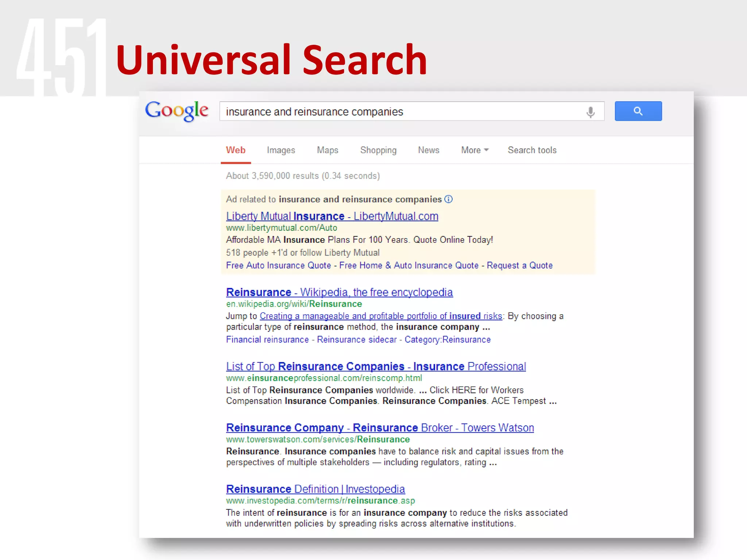Click 518 people +1'd Liberty Mutual text

click(303, 253)
